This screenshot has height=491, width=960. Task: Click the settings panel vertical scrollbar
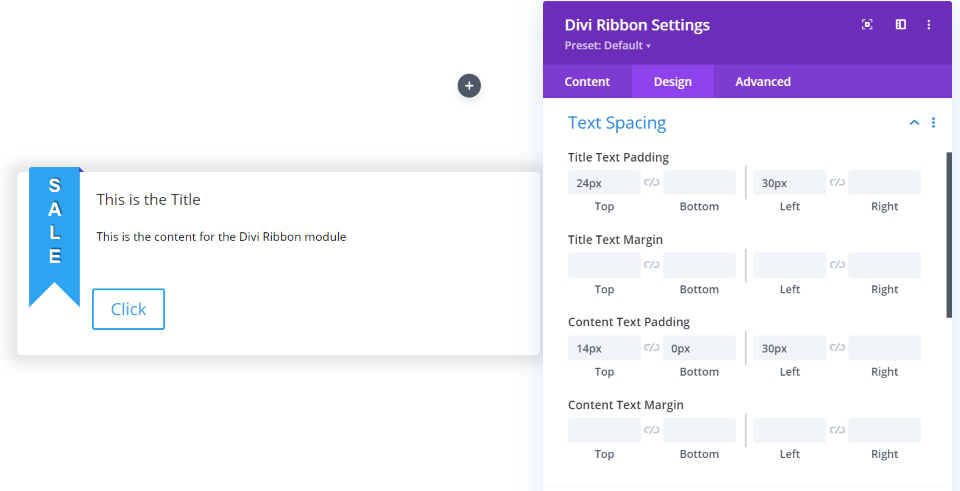[949, 235]
